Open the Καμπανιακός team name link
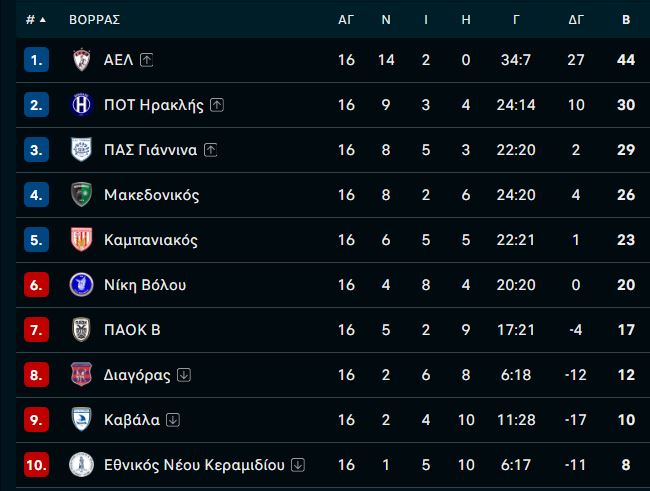The width and height of the screenshot is (650, 491). click(x=151, y=240)
